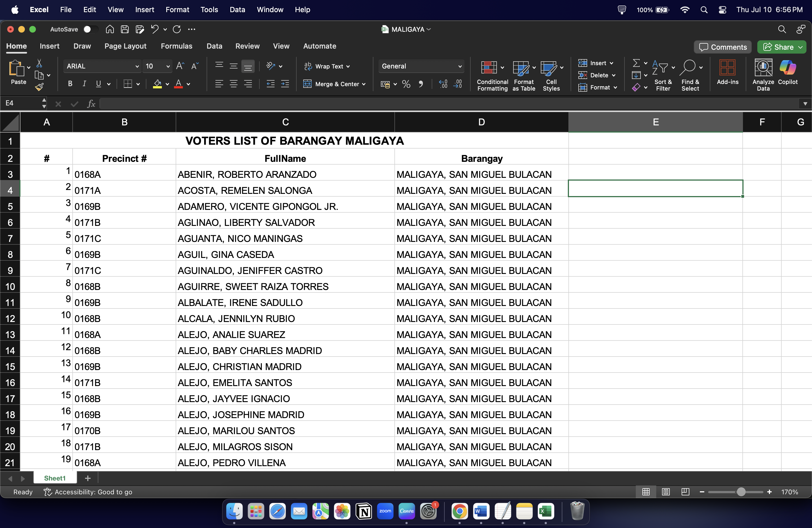This screenshot has width=812, height=528.
Task: Open Format as Table
Action: 524,75
